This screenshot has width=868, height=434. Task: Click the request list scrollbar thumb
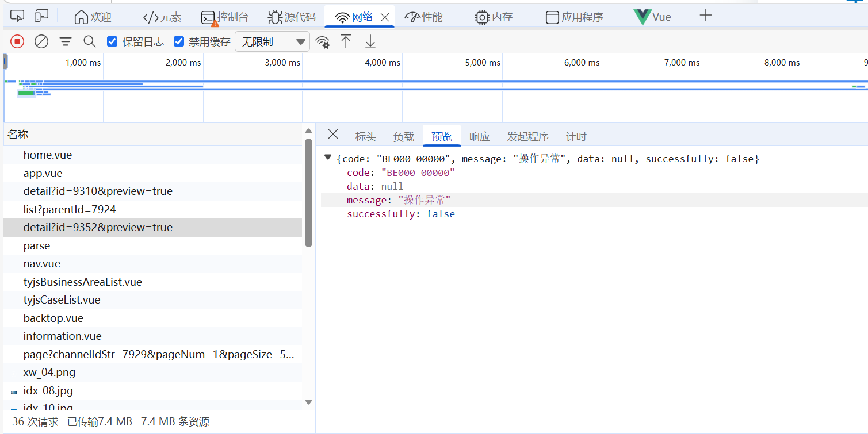tap(308, 193)
